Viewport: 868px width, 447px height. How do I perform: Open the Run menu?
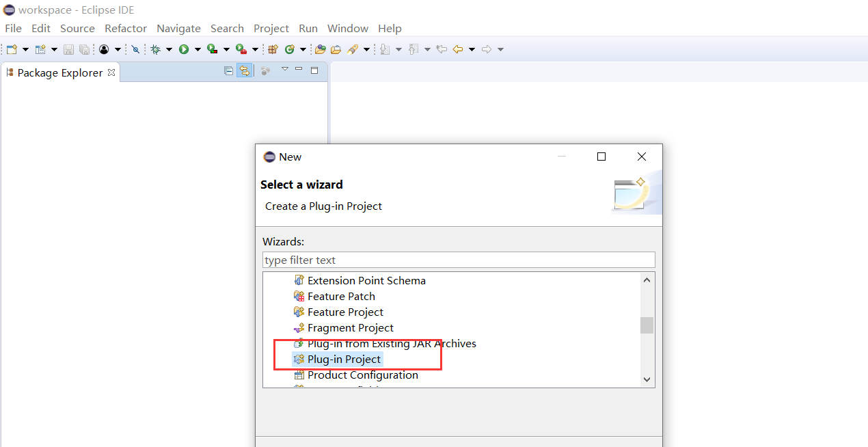(x=308, y=28)
